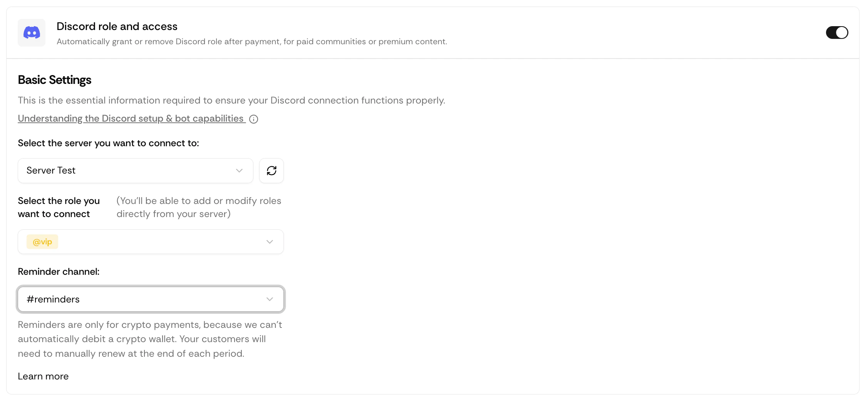Click the Discord role and access header
Viewport: 868px width, 401px height.
click(117, 26)
